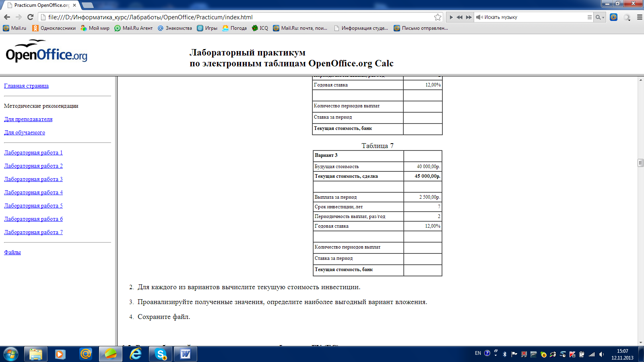Open Лабораторная работа 4
644x362 pixels.
[x=33, y=192]
